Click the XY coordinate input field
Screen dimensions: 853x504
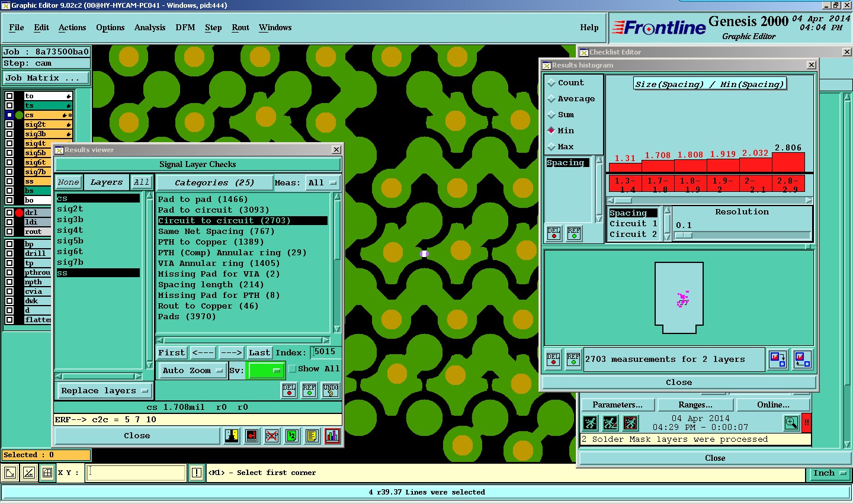[136, 473]
